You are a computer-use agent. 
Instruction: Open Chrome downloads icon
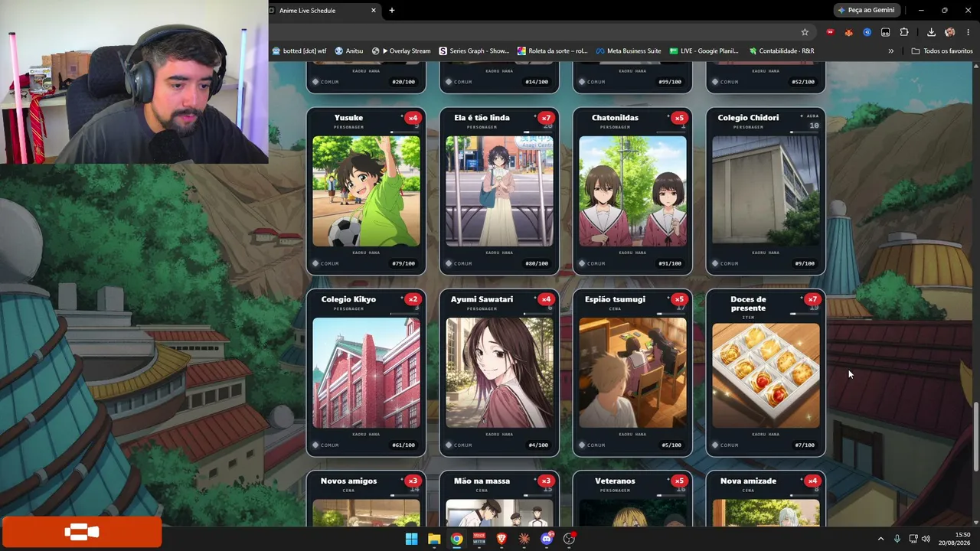(931, 32)
